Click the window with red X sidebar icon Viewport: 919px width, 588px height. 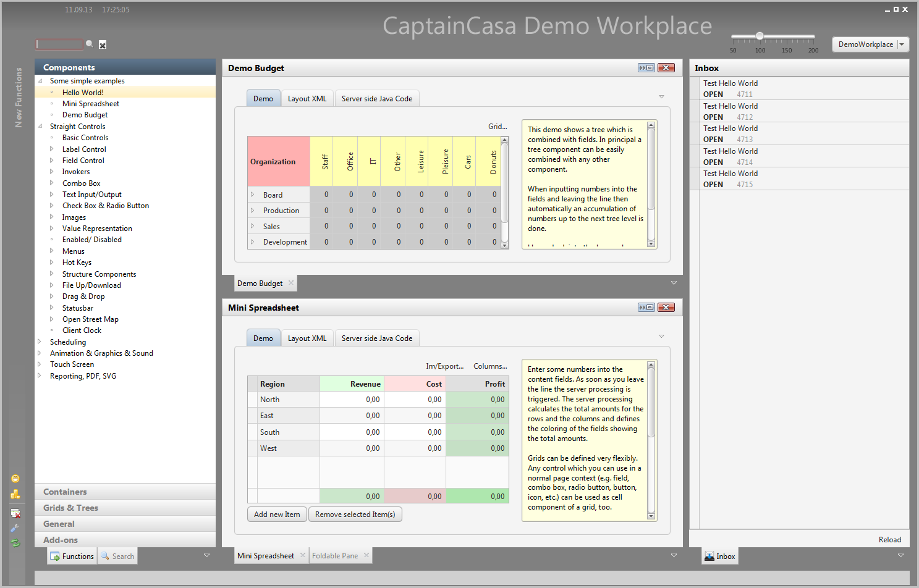click(x=15, y=513)
